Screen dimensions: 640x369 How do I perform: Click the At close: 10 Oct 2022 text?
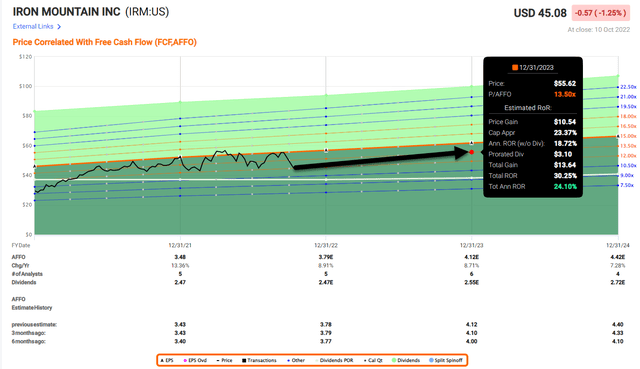[599, 30]
